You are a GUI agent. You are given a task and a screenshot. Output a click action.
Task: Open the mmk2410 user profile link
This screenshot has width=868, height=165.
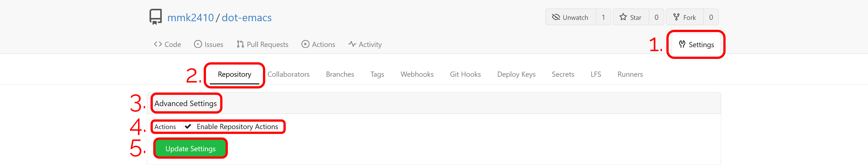[190, 18]
